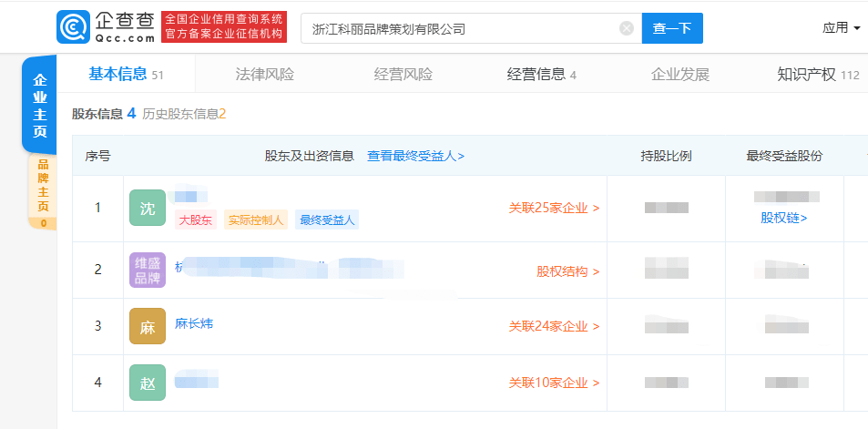Switch to the 企业发展 tab
Image resolution: width=868 pixels, height=429 pixels.
[x=679, y=74]
